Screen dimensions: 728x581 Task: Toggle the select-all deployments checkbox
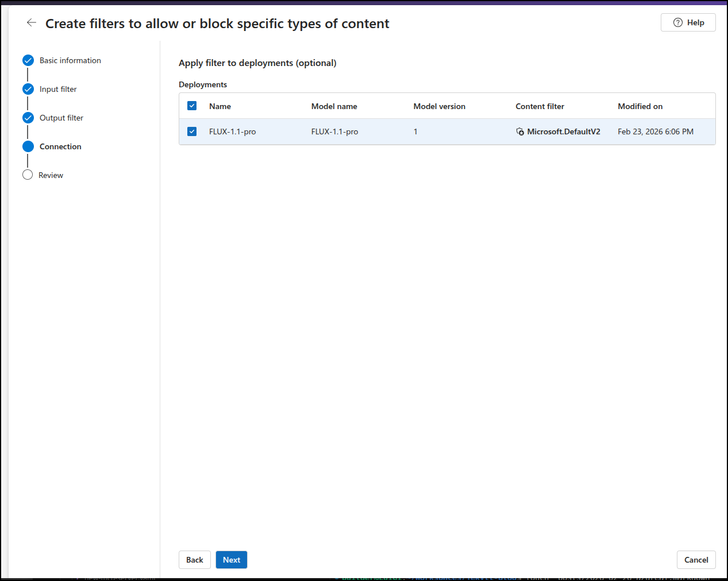tap(192, 106)
